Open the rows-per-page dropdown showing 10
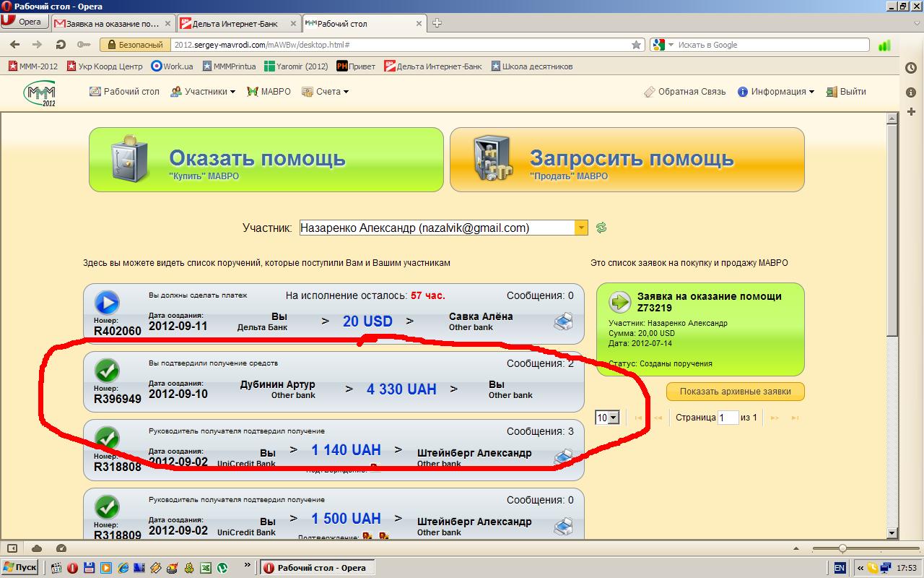This screenshot has height=578, width=924. [x=607, y=418]
